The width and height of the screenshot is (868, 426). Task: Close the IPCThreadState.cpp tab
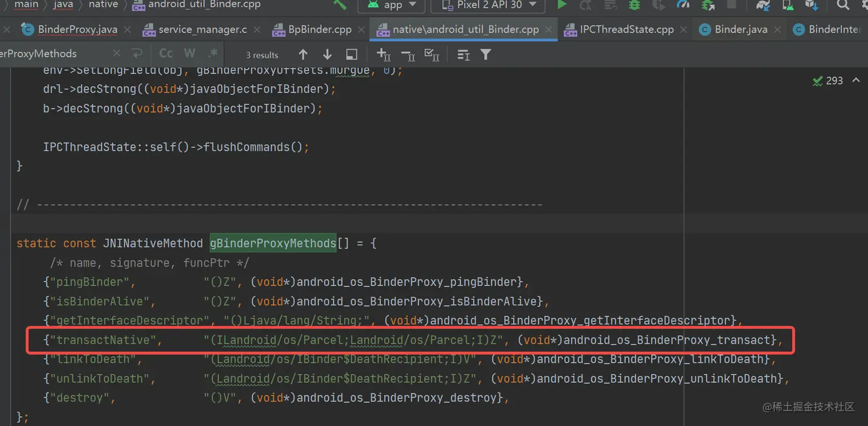coord(684,30)
